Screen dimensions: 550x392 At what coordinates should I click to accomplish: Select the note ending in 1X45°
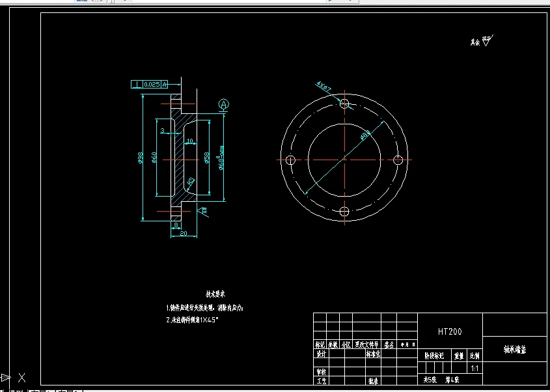192,320
